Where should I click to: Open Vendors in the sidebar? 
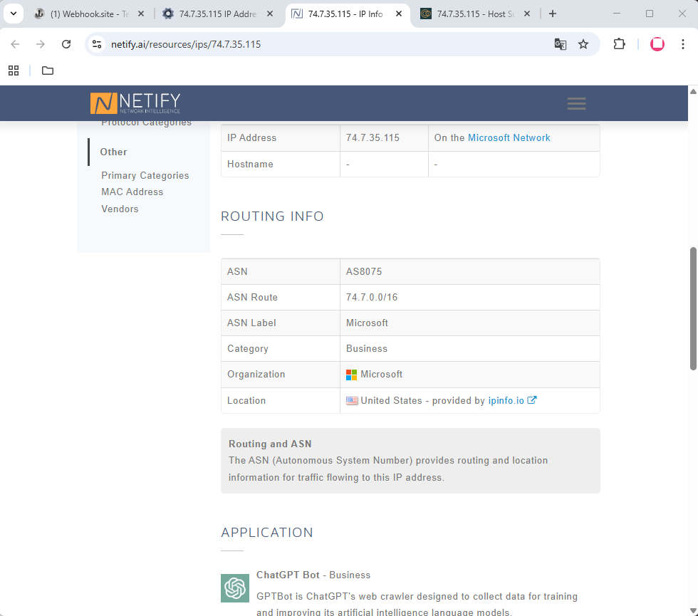pyautogui.click(x=120, y=209)
